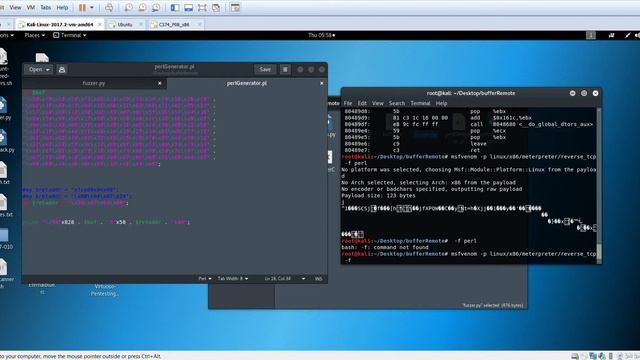Click 'bash: -f: command not found' text

[385, 247]
